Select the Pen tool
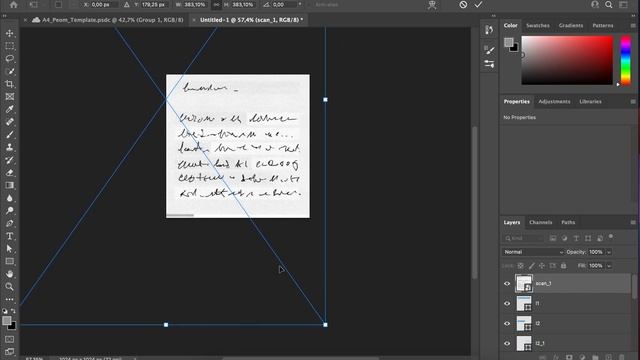The height and width of the screenshot is (360, 640). click(x=9, y=223)
